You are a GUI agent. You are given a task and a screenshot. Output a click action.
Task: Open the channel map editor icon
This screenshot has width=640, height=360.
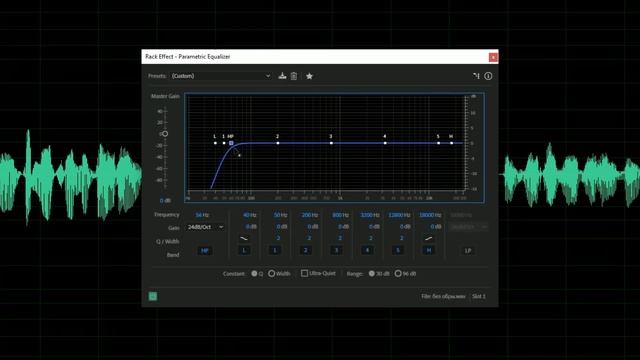[x=476, y=76]
